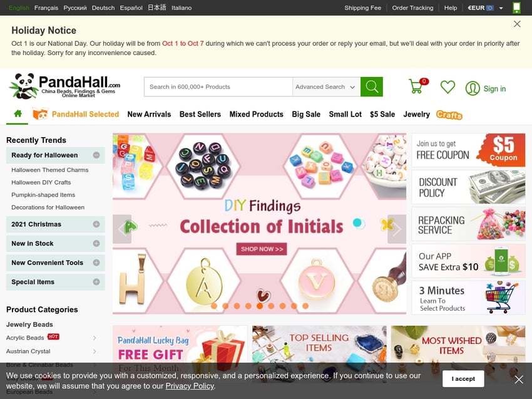Open the Best Sellers menu item
The width and height of the screenshot is (532, 399).
click(x=200, y=115)
